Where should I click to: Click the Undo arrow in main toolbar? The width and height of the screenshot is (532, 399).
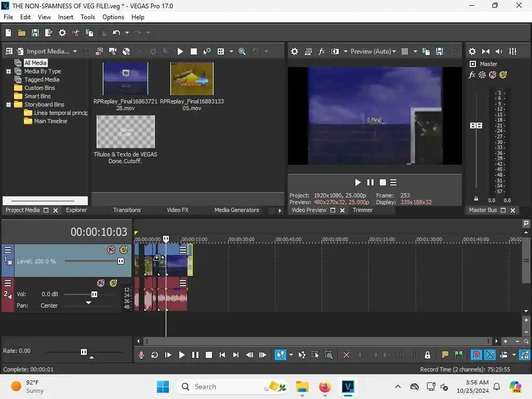pyautogui.click(x=116, y=33)
